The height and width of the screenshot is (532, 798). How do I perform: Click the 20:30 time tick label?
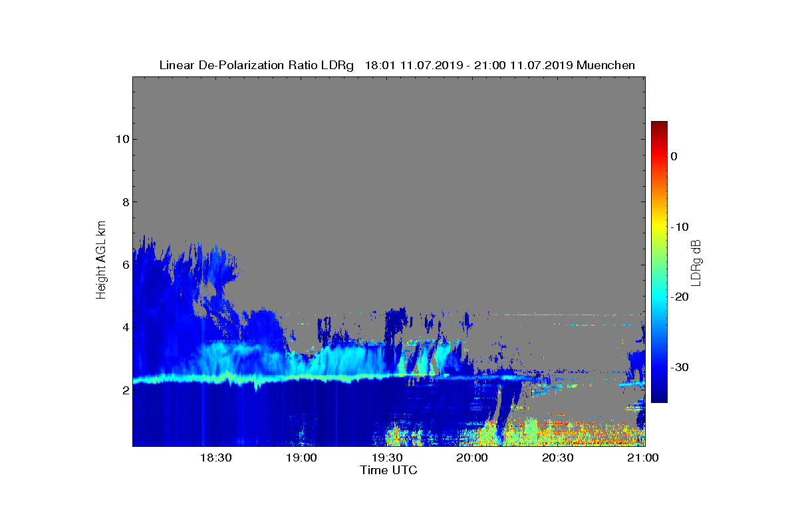559,458
